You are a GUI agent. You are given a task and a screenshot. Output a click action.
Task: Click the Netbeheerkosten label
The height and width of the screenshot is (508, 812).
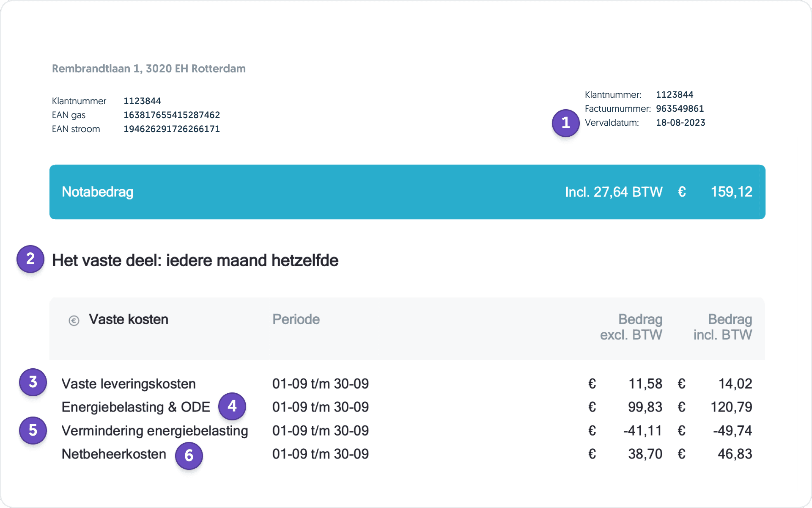pos(114,454)
